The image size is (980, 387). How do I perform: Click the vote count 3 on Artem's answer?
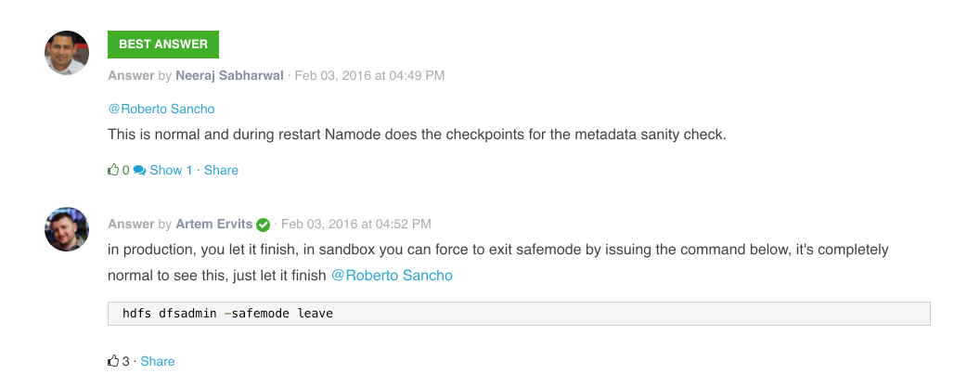click(x=126, y=361)
